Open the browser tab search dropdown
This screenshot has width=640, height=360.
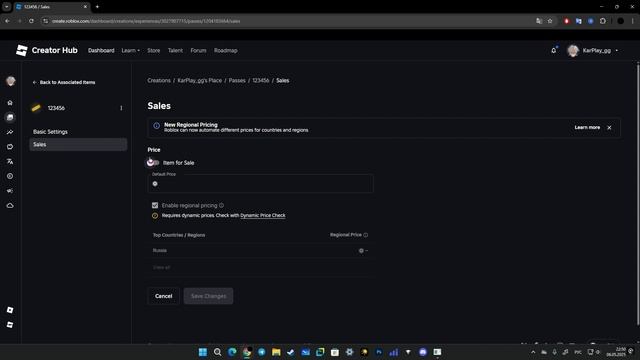[x=7, y=7]
